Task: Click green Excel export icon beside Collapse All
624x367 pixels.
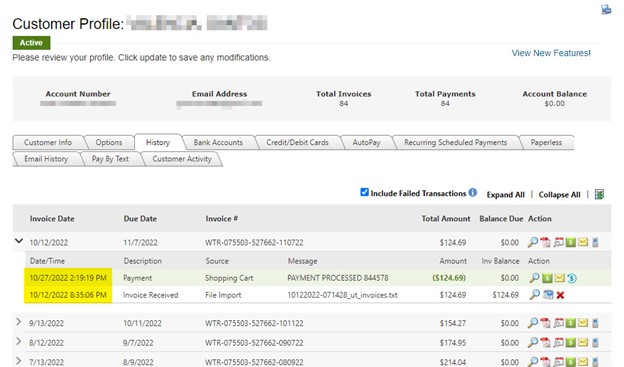Action: coord(599,194)
